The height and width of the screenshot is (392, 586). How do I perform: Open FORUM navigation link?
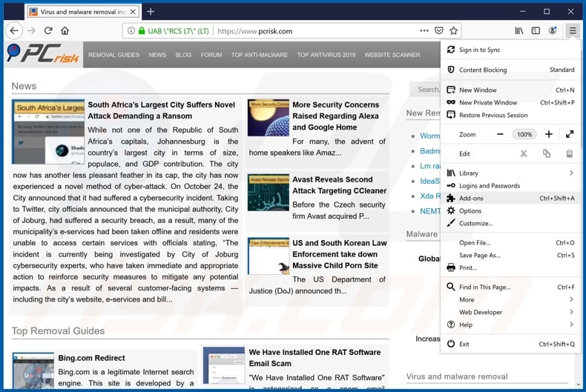(211, 55)
